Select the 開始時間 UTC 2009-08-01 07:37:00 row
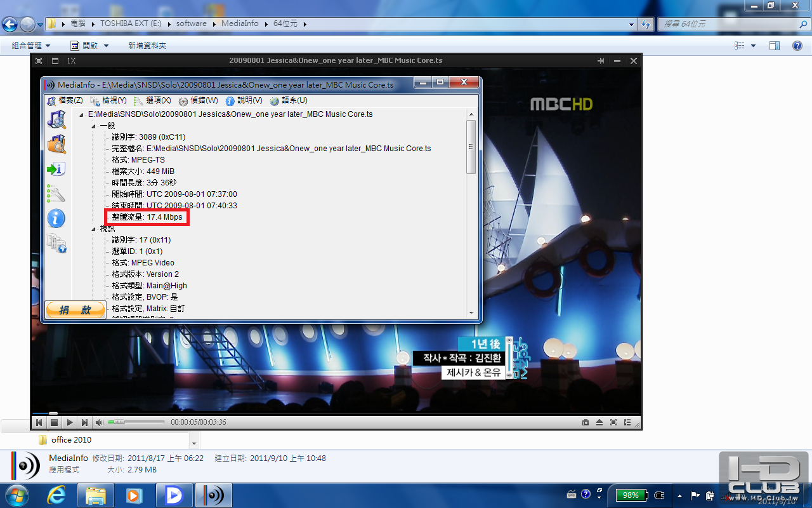 [174, 194]
